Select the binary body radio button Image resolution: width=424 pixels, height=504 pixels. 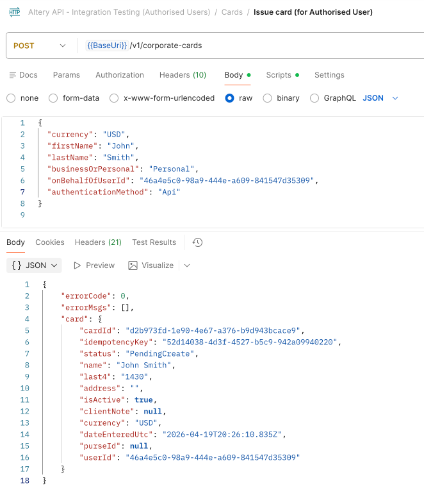267,98
